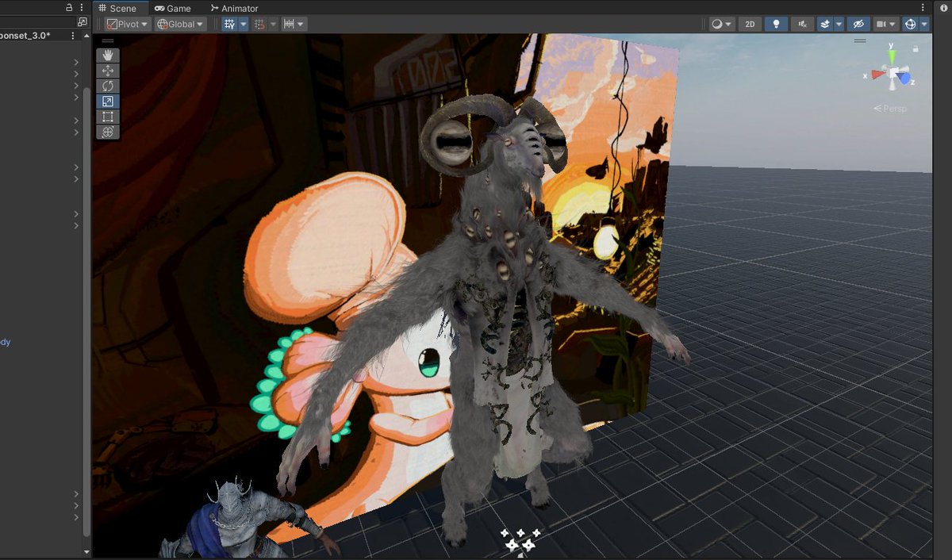This screenshot has width=952, height=560.
Task: Click the orientation gizmo overlay handle
Action: [x=859, y=41]
